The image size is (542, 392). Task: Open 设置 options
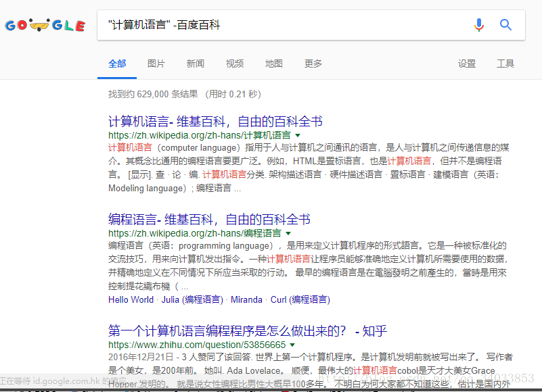point(467,64)
